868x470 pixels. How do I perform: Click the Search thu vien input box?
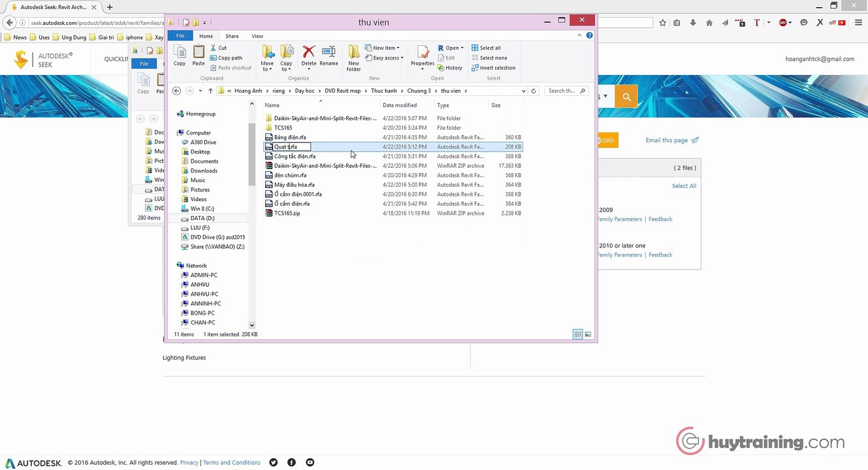(x=567, y=91)
